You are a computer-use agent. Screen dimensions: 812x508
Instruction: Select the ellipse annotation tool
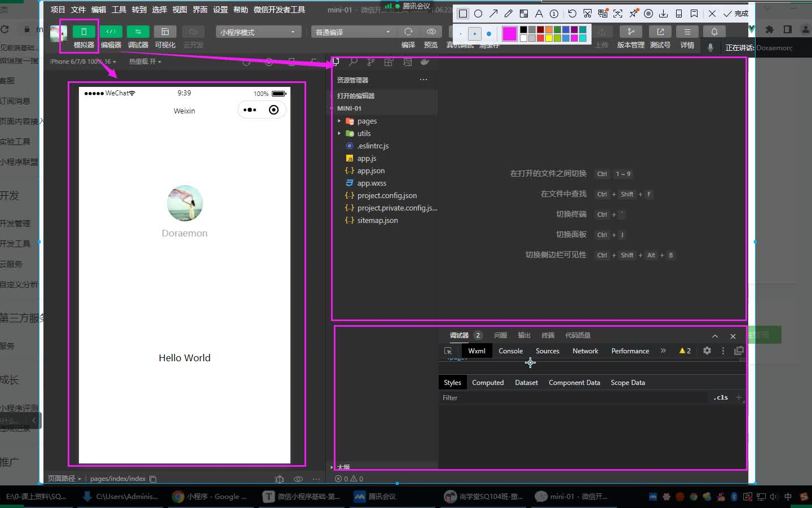478,14
